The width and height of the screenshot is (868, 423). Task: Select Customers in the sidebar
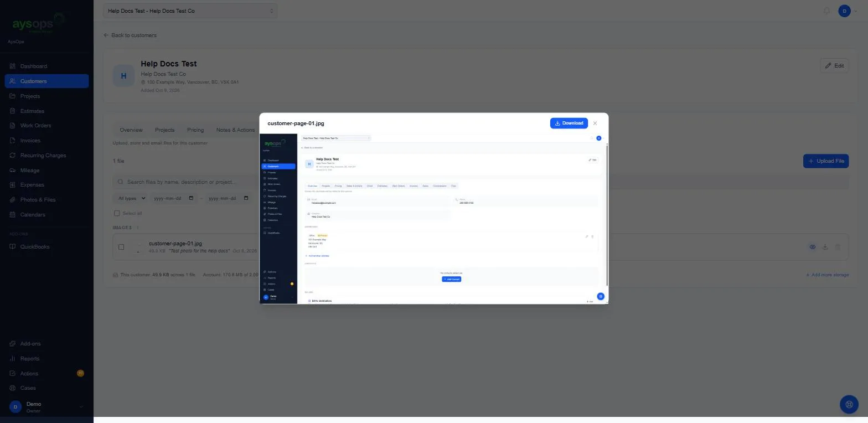click(x=46, y=81)
